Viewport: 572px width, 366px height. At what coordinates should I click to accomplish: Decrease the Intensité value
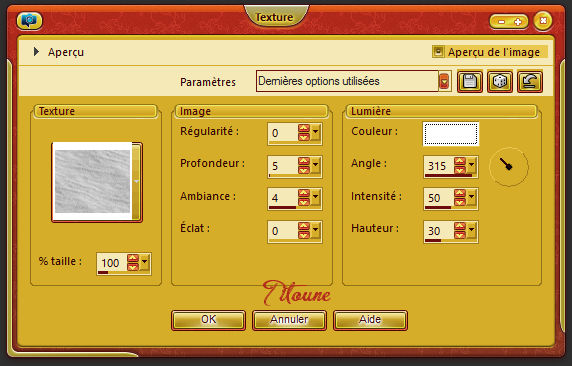[x=460, y=202]
